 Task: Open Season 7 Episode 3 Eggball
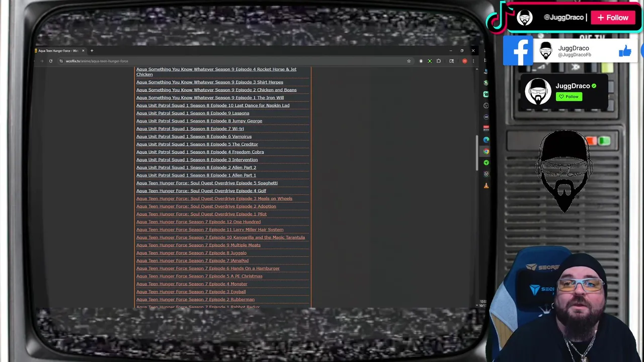point(191,292)
